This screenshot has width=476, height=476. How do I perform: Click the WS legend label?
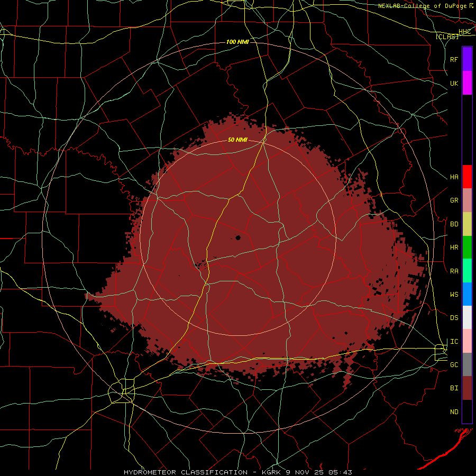pyautogui.click(x=454, y=295)
